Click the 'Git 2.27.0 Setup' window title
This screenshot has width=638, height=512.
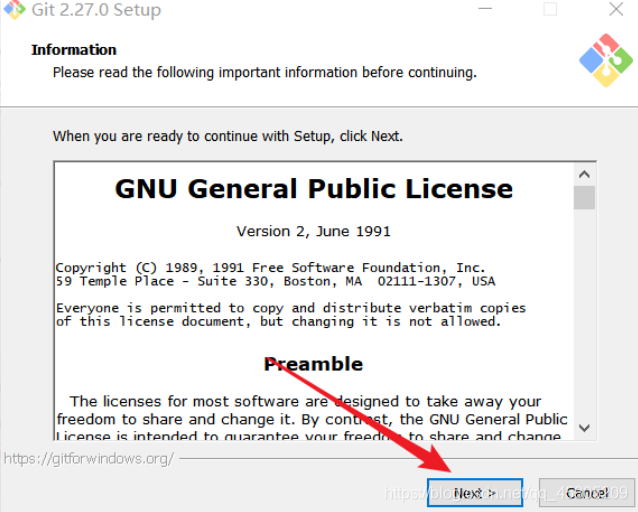[x=96, y=10]
